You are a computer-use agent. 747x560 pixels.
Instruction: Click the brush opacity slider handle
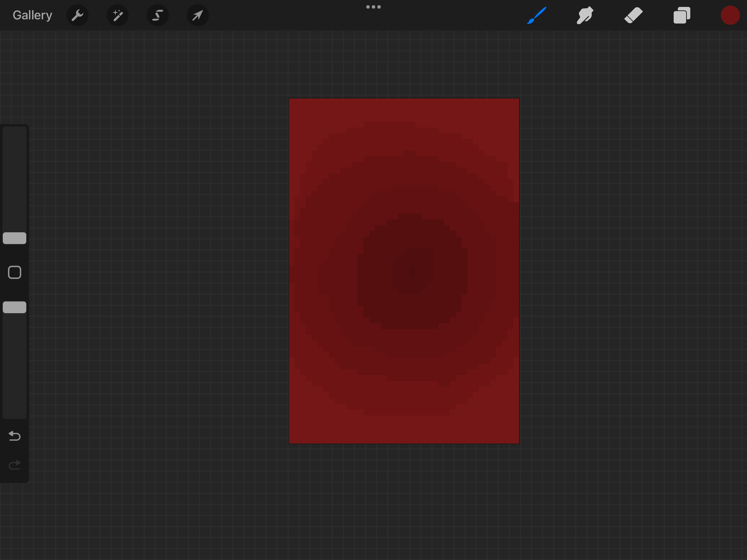click(15, 307)
